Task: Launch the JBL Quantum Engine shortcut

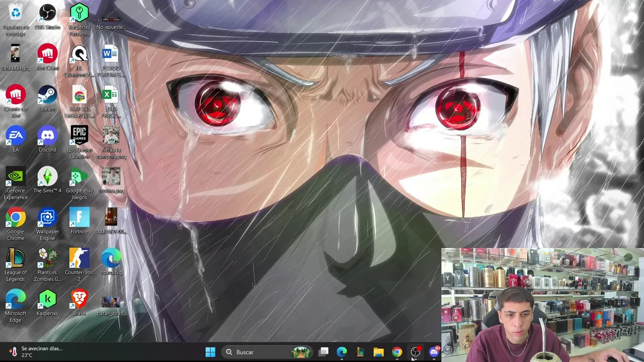Action: tap(79, 61)
